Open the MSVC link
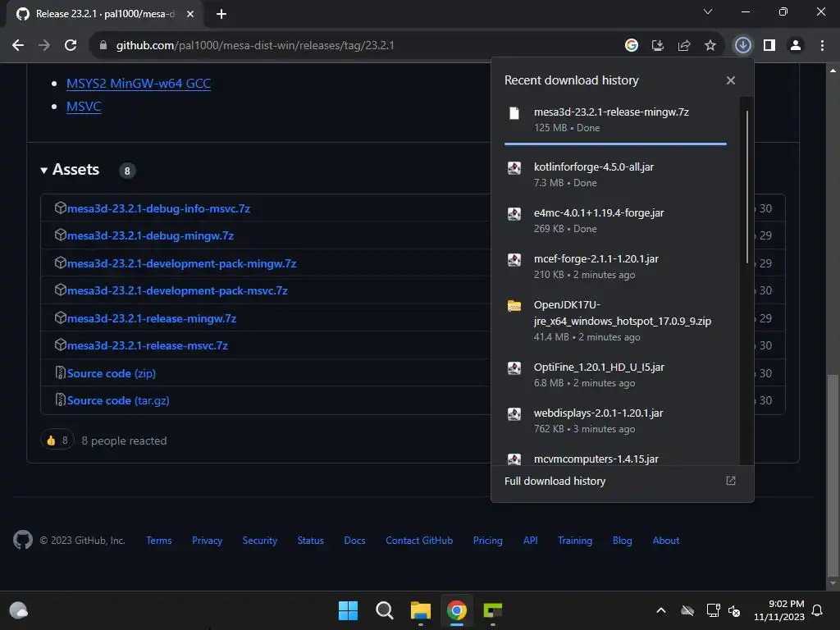 84,107
